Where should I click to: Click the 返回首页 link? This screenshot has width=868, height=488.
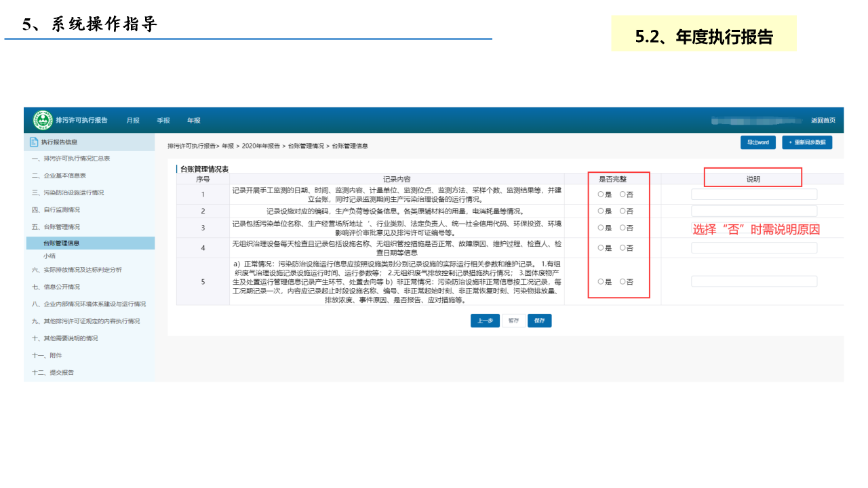(x=823, y=121)
